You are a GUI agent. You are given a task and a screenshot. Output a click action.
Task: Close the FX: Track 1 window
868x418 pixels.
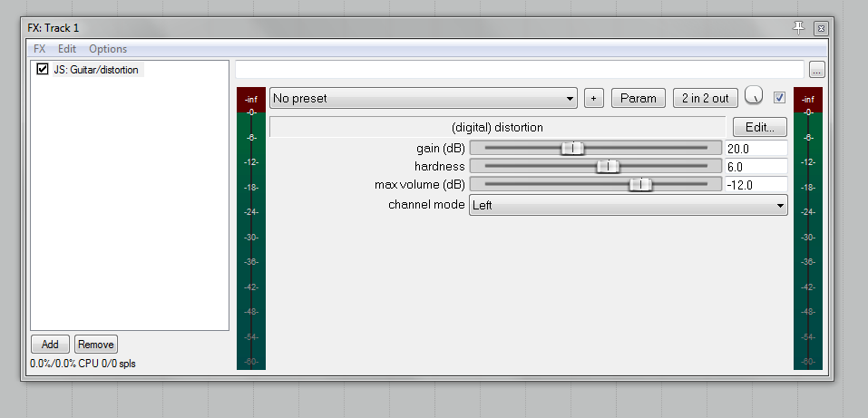click(821, 28)
